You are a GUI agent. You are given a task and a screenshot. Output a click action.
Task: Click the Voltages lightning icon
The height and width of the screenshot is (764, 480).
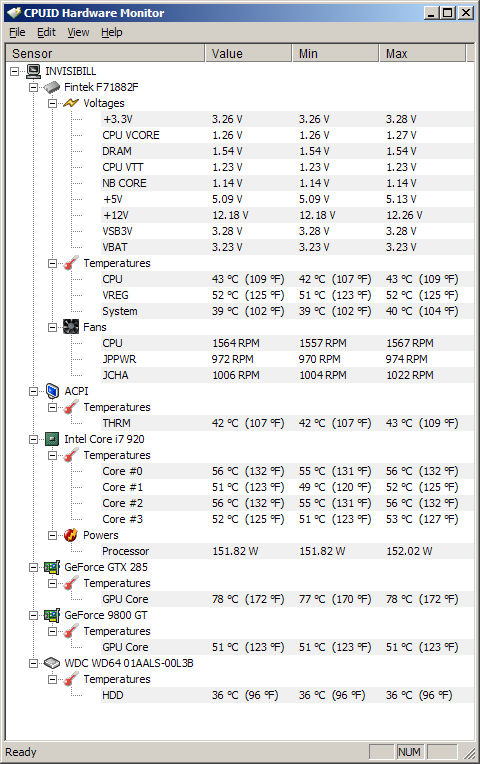(x=71, y=103)
